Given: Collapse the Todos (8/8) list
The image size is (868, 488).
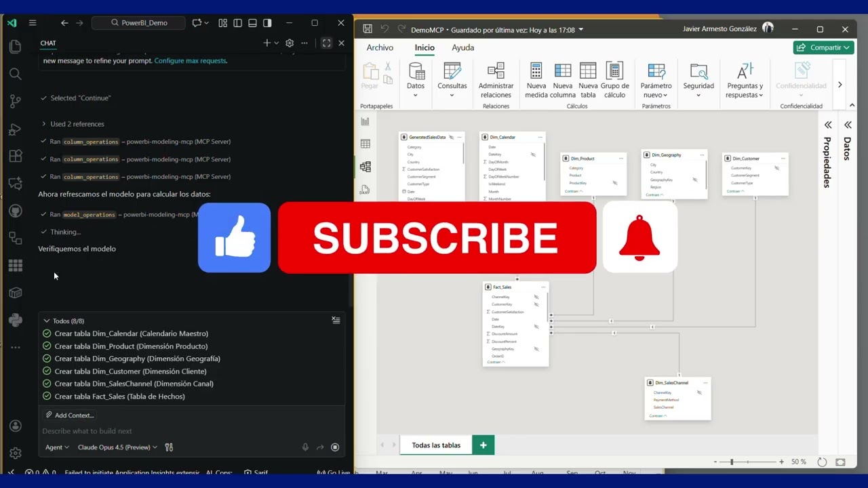Looking at the screenshot, I should pyautogui.click(x=47, y=321).
